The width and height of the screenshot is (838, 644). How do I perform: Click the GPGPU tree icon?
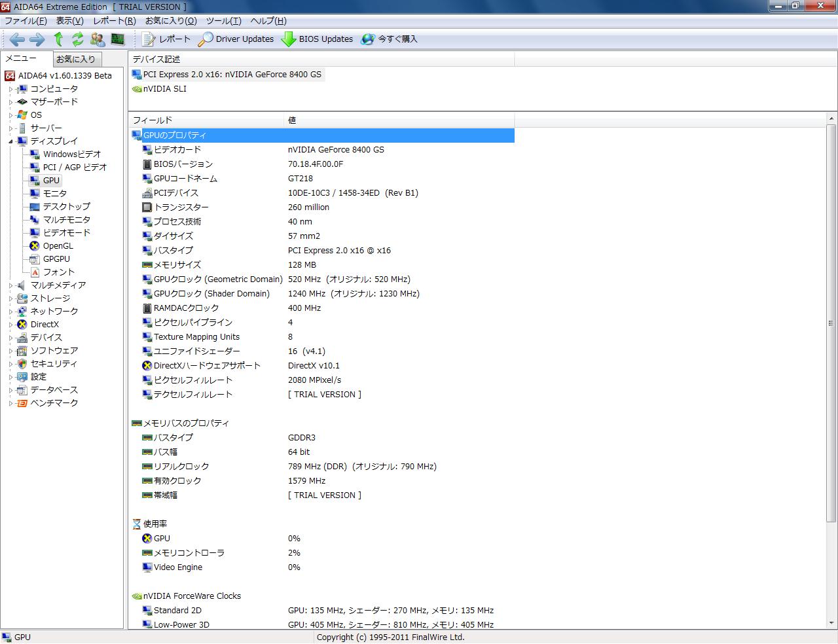35,259
